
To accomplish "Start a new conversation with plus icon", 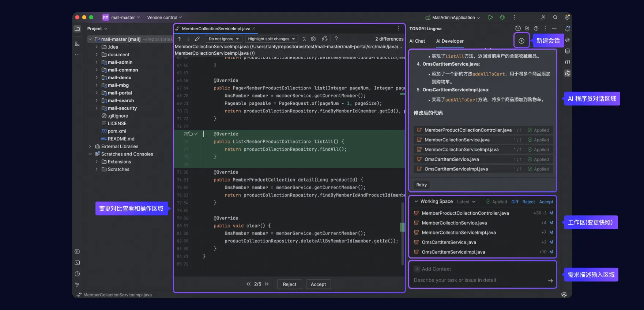I will tap(521, 41).
